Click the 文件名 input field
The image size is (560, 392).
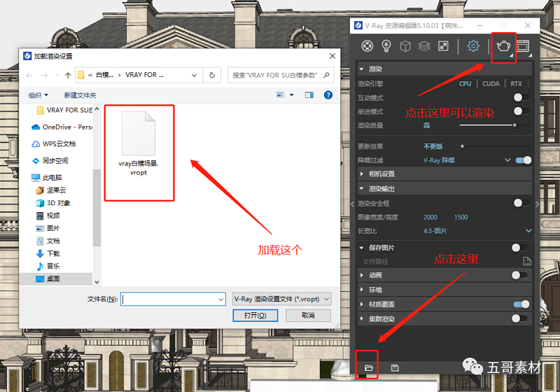click(x=173, y=299)
